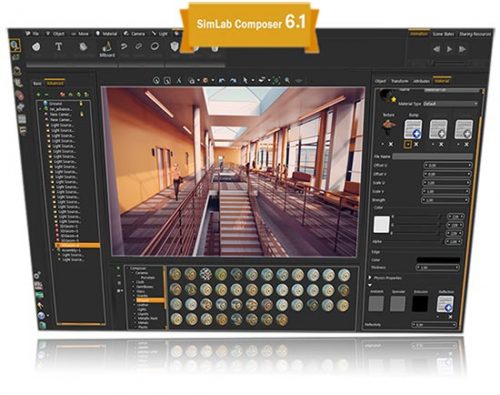This screenshot has height=395, width=500.
Task: Click the checkered material thumbnail
Action: coord(206,274)
